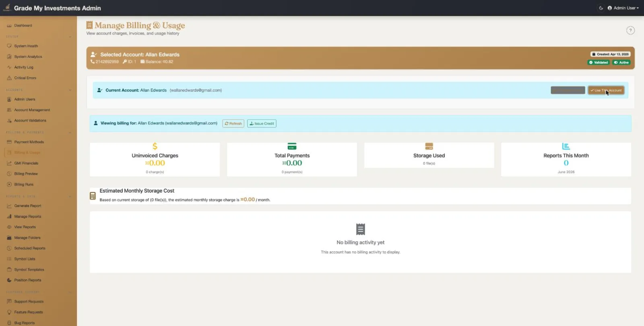Select Billing & Usage in the sidebar
644x326 pixels.
27,153
